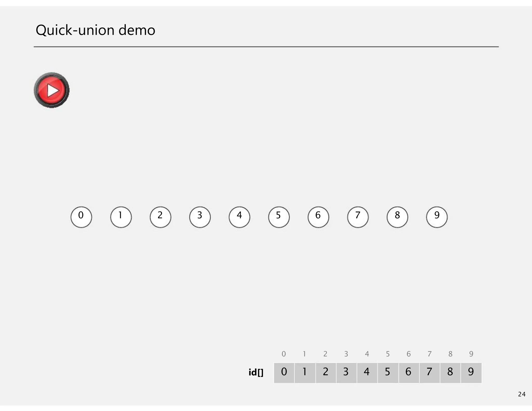The height and width of the screenshot is (411, 532).
Task: Select node circle labeled 9
Action: pyautogui.click(x=437, y=217)
